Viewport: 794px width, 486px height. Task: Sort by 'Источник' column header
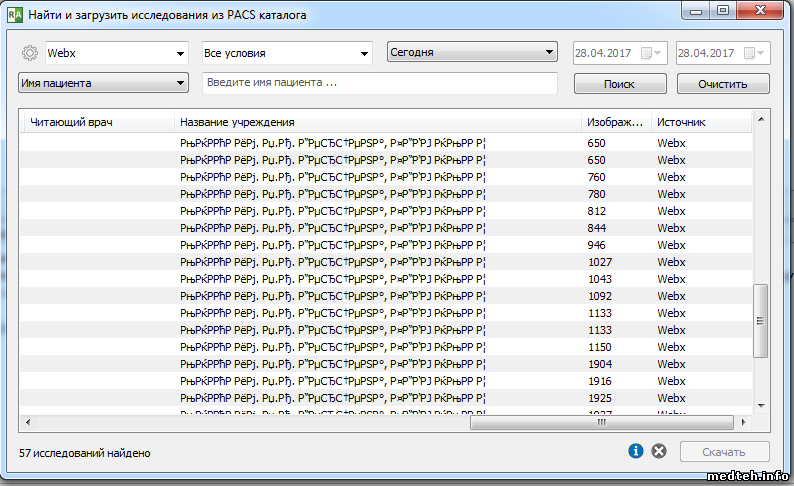[698, 122]
